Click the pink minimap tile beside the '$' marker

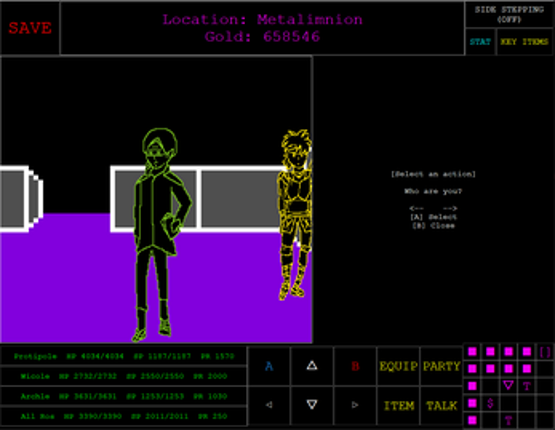[472, 403]
